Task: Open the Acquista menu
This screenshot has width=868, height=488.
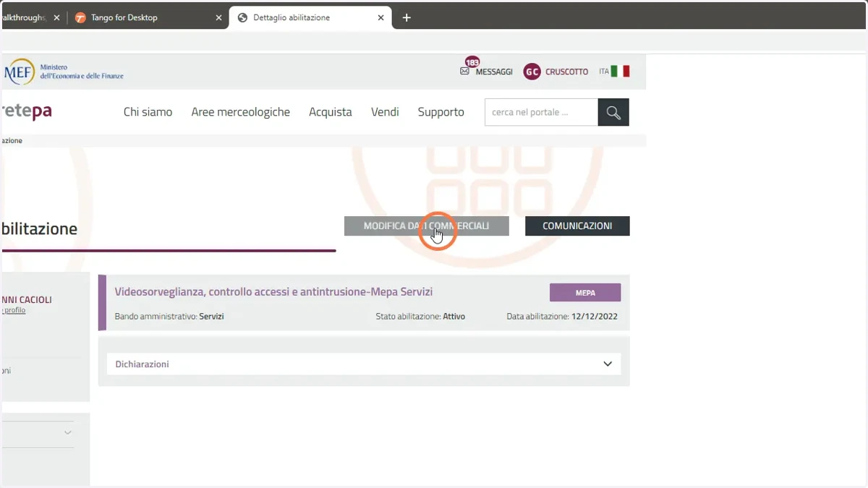Action: 330,112
